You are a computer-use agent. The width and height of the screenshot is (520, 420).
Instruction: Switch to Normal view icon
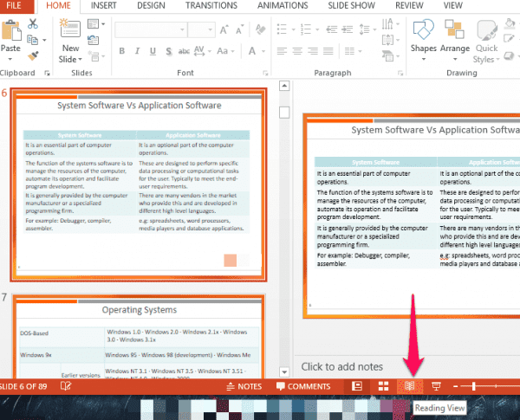pyautogui.click(x=357, y=386)
